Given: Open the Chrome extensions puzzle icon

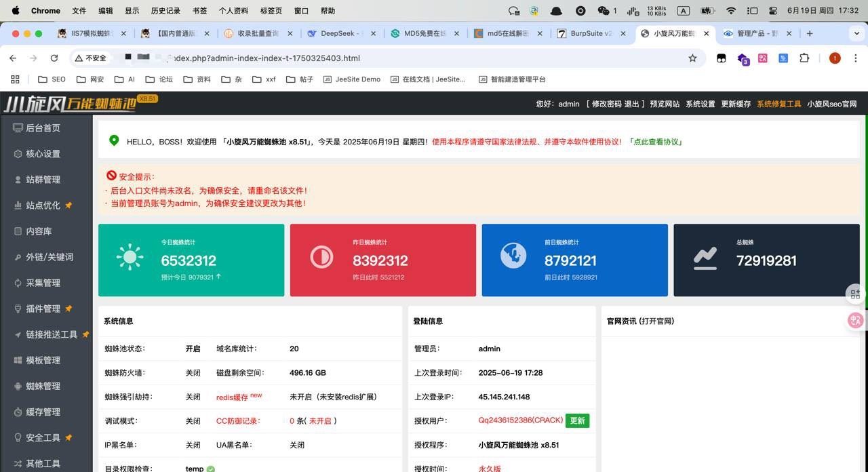Looking at the screenshot, I should [804, 58].
